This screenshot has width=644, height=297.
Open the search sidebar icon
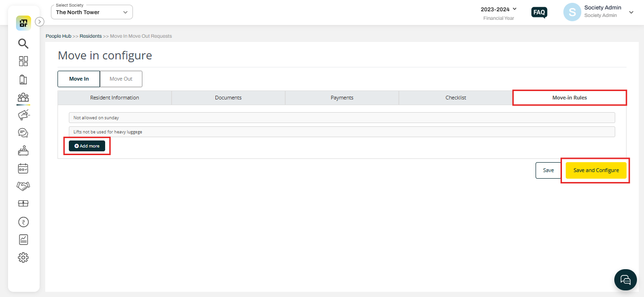23,43
